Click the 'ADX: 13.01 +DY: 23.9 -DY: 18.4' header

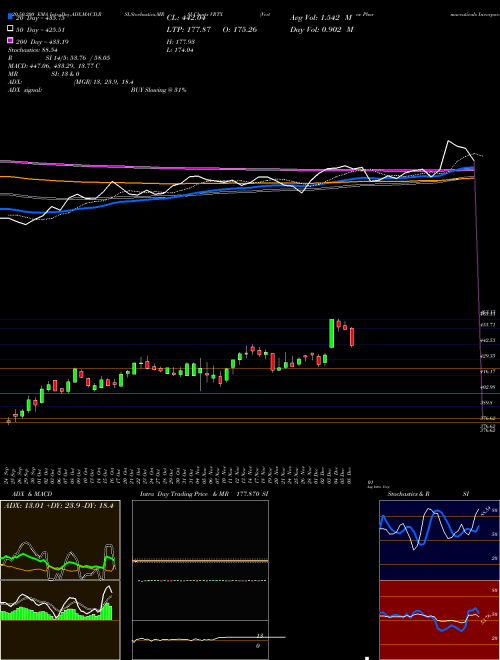pos(59,506)
